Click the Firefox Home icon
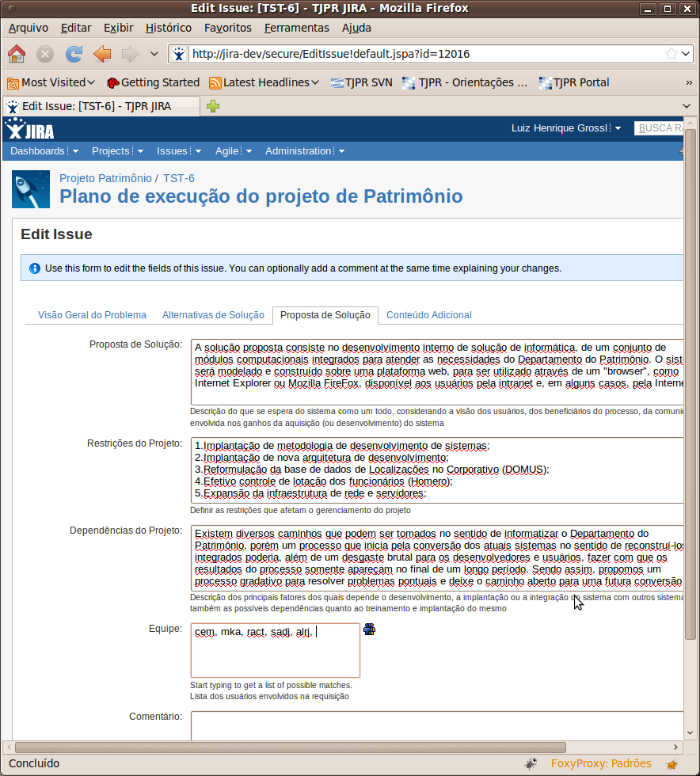700x776 pixels. (x=17, y=54)
